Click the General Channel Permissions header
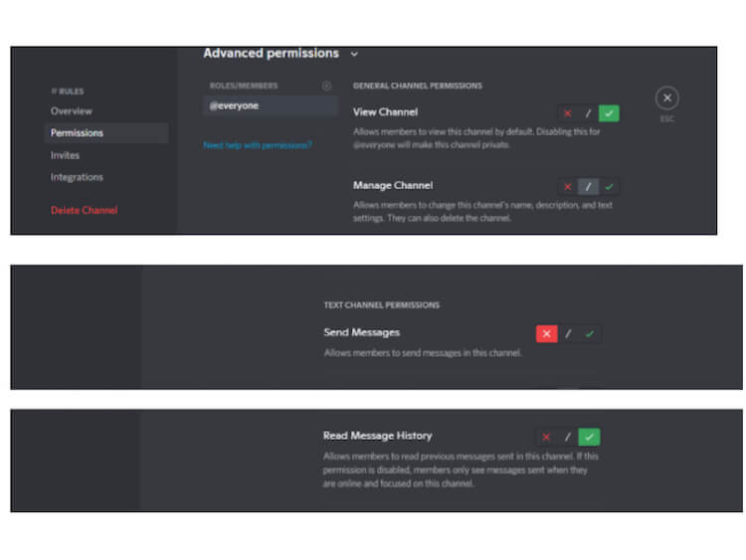The height and width of the screenshot is (560, 746). click(418, 86)
